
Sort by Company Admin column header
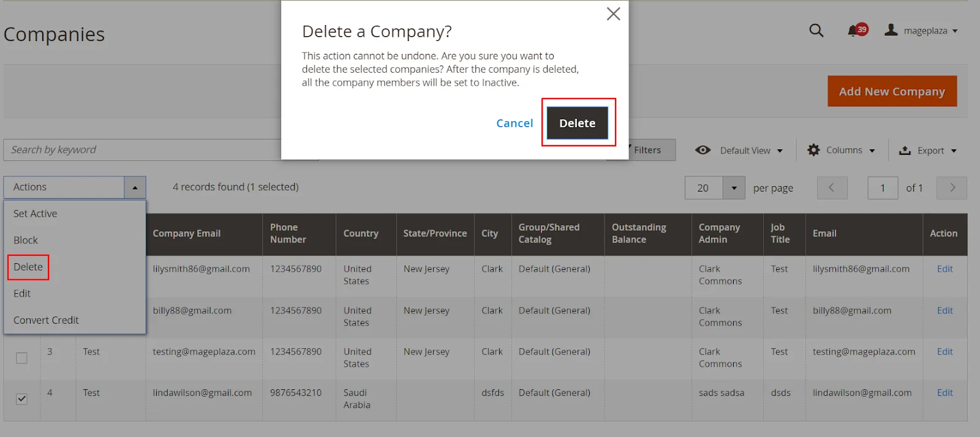click(x=727, y=234)
